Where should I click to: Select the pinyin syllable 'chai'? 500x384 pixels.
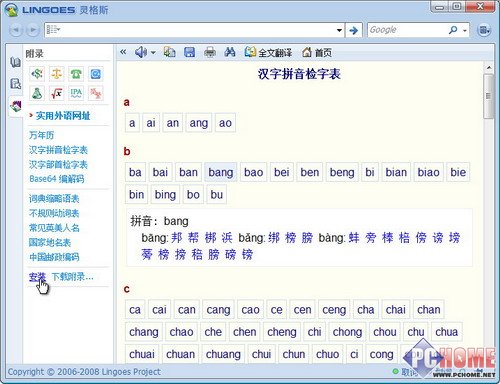(x=396, y=310)
